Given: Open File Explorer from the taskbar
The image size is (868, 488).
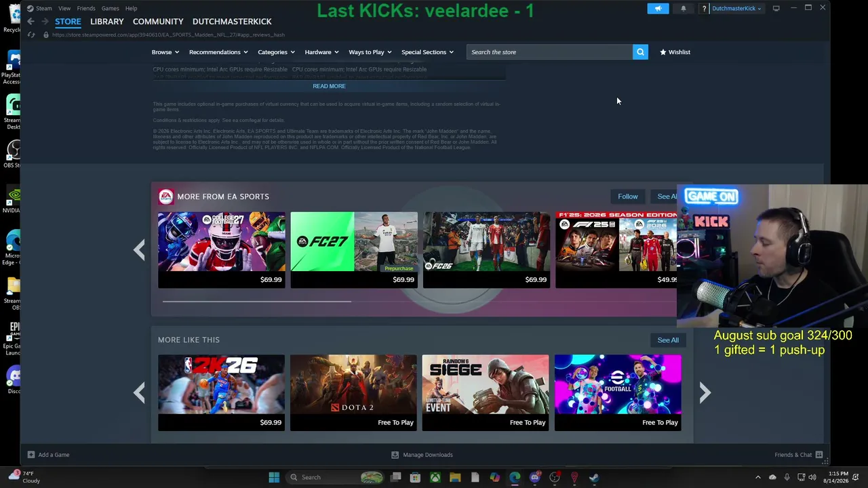Looking at the screenshot, I should 455,477.
